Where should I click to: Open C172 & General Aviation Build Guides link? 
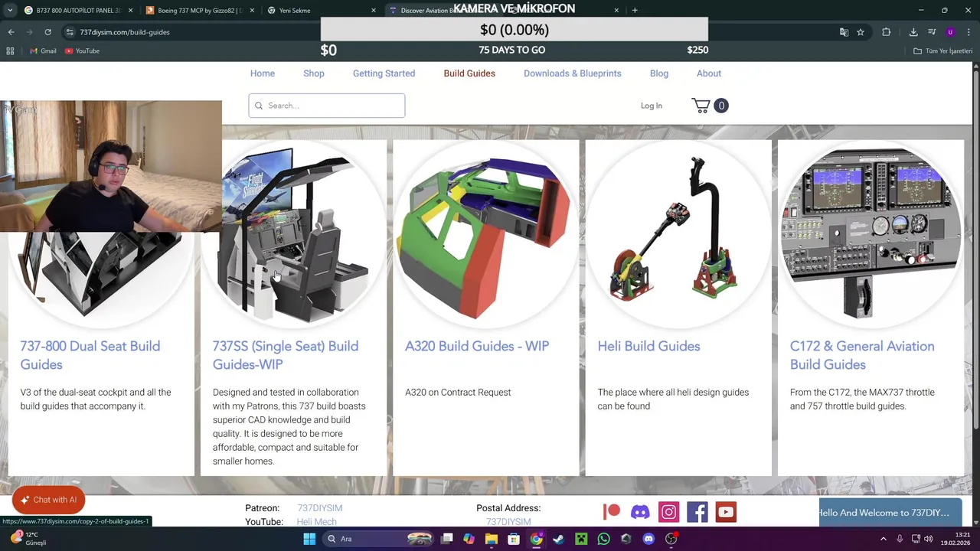[x=862, y=355]
